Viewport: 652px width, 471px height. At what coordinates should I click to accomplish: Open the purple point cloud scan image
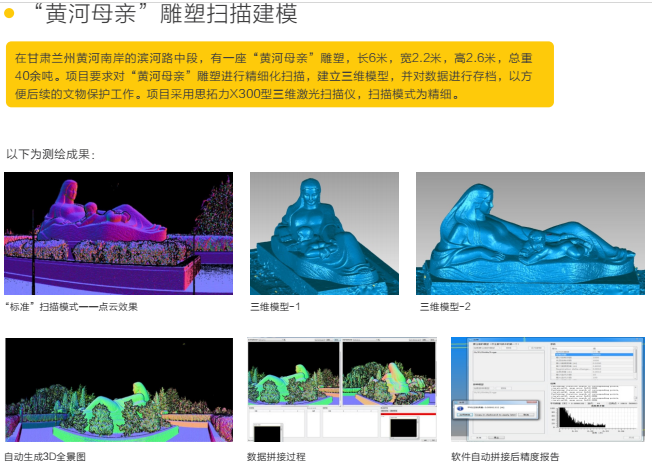point(118,233)
